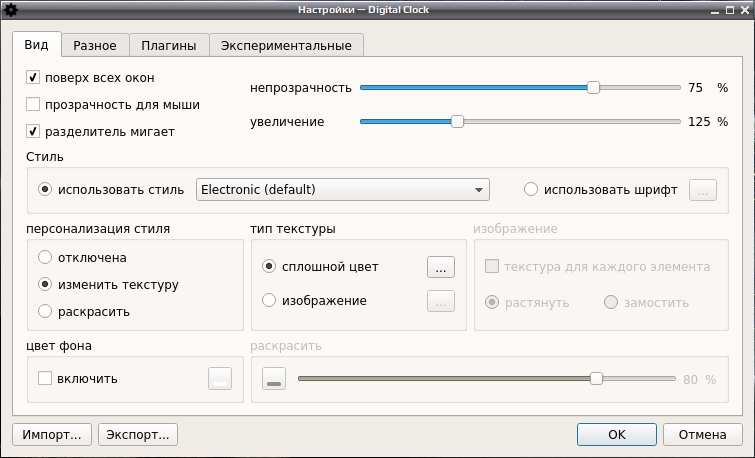The height and width of the screenshot is (458, 755).
Task: Click the font chooser button beside использовать шрифт
Action: click(703, 190)
